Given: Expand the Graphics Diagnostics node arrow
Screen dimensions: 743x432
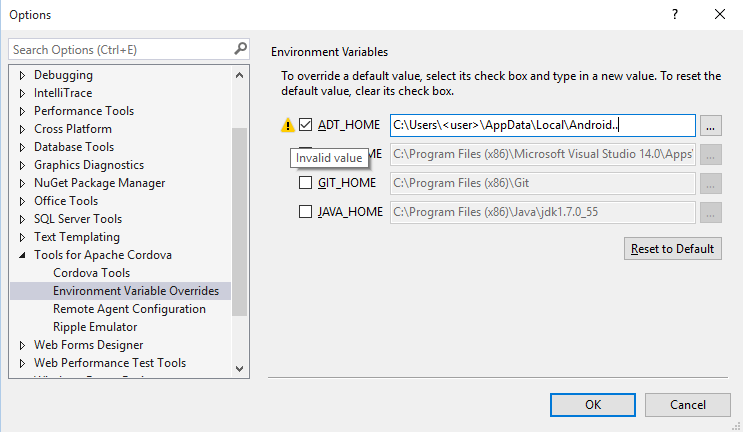Looking at the screenshot, I should 22,165.
